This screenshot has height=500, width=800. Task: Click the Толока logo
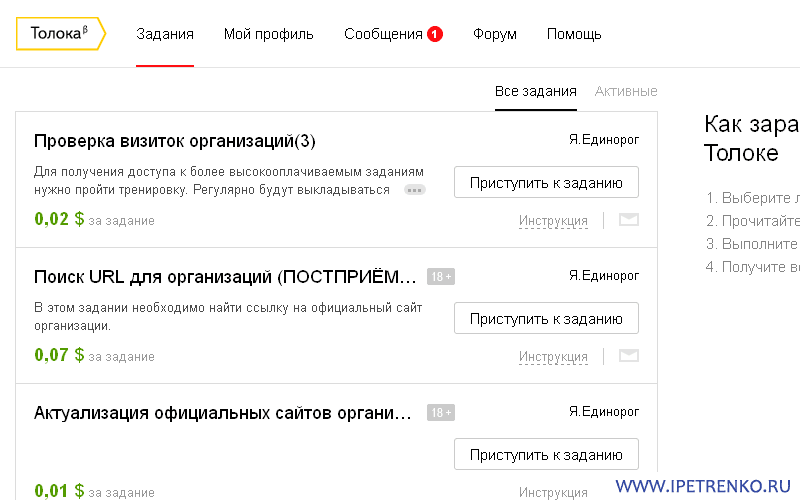(60, 34)
